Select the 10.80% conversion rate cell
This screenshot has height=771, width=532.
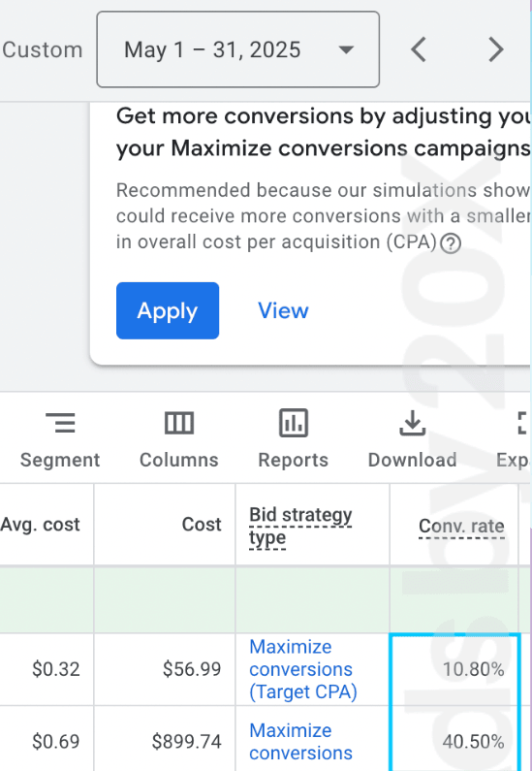[454, 669]
